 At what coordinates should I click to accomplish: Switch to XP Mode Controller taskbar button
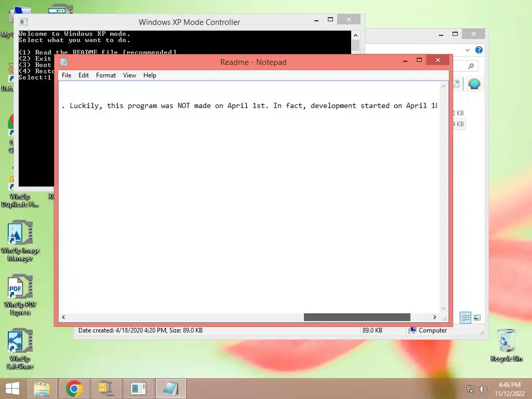[138, 389]
